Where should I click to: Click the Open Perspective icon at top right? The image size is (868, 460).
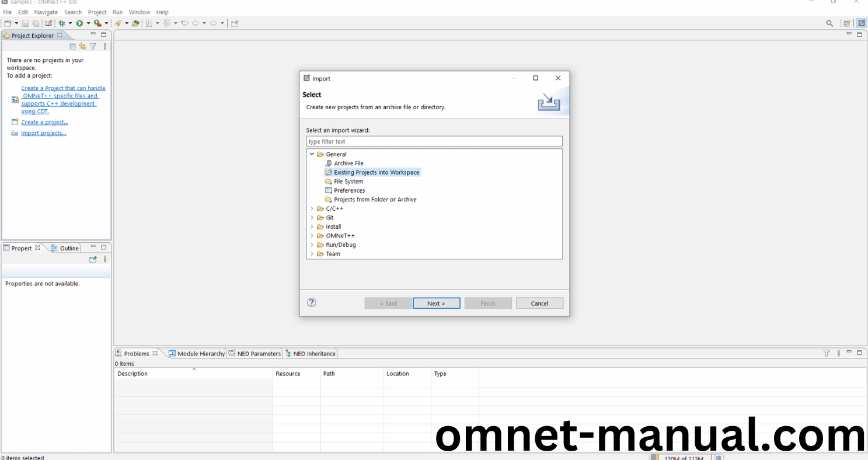point(846,23)
